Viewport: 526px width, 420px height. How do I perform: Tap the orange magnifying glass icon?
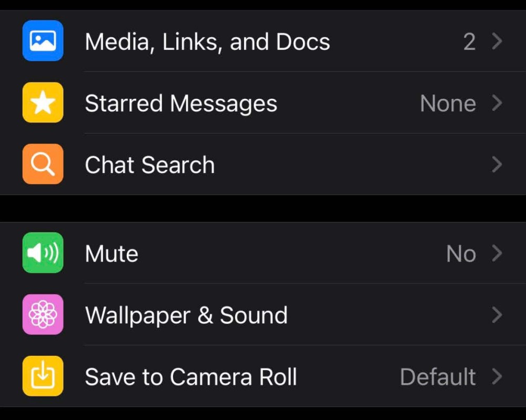pyautogui.click(x=43, y=164)
